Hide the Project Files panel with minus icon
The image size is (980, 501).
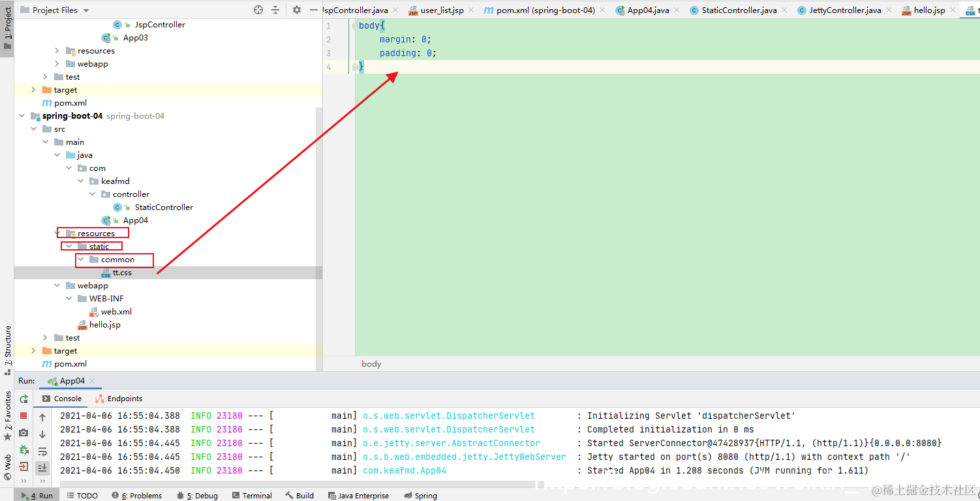point(313,10)
